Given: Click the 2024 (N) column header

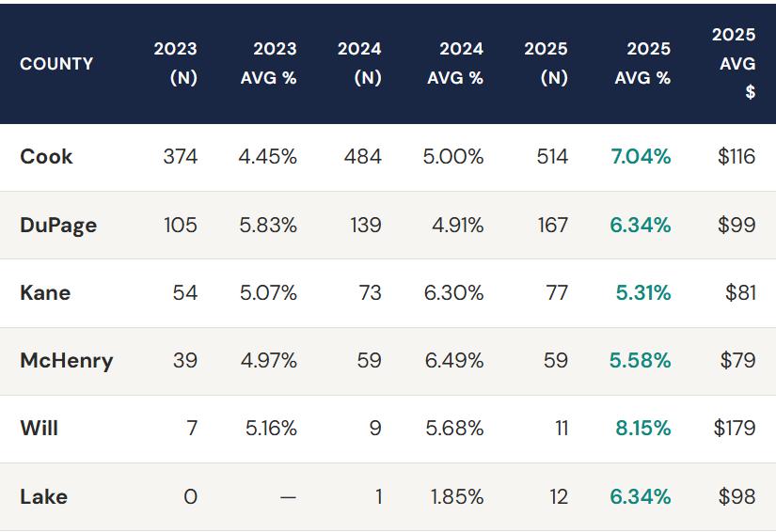Looking at the screenshot, I should (x=360, y=63).
